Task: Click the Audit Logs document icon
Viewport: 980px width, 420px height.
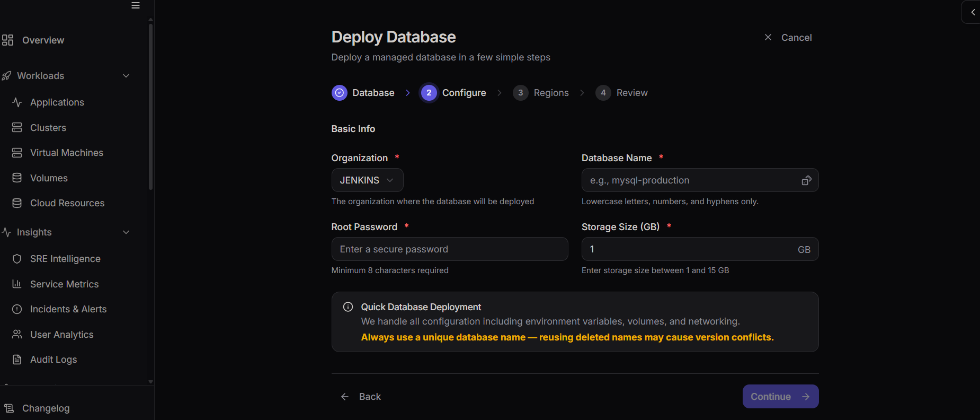Action: point(17,360)
